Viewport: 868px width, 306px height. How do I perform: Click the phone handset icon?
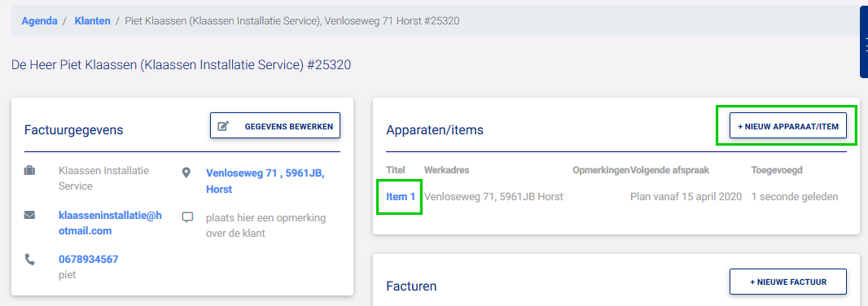coord(30,259)
